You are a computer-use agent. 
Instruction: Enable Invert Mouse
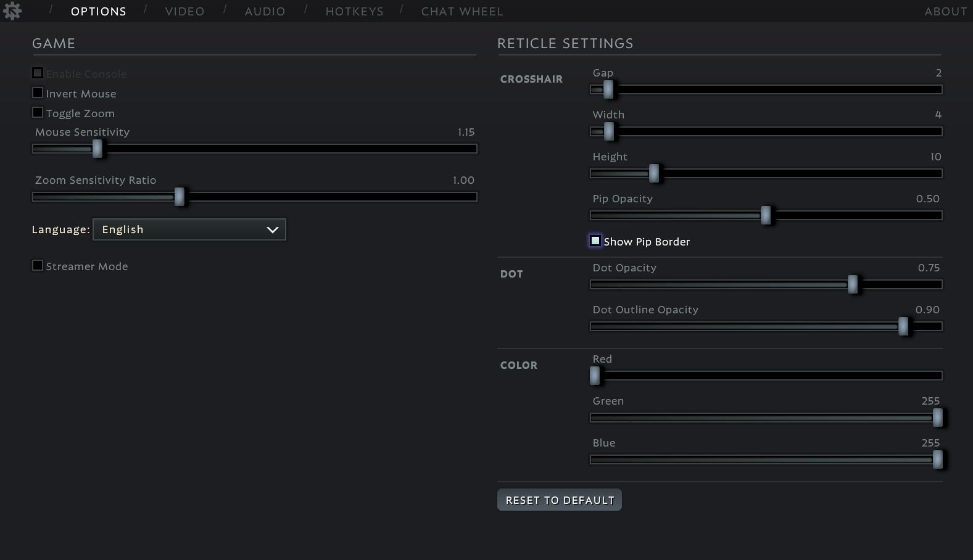(x=38, y=92)
